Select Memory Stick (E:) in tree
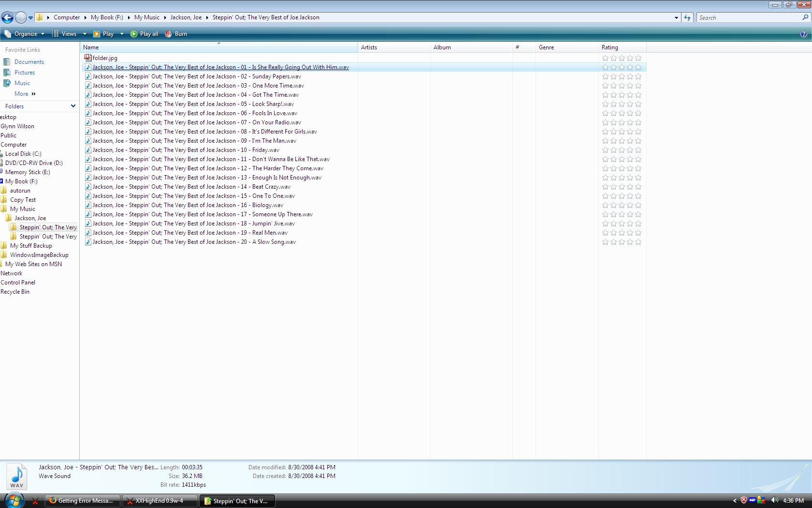Screen dimensions: 812x508 click(x=28, y=172)
